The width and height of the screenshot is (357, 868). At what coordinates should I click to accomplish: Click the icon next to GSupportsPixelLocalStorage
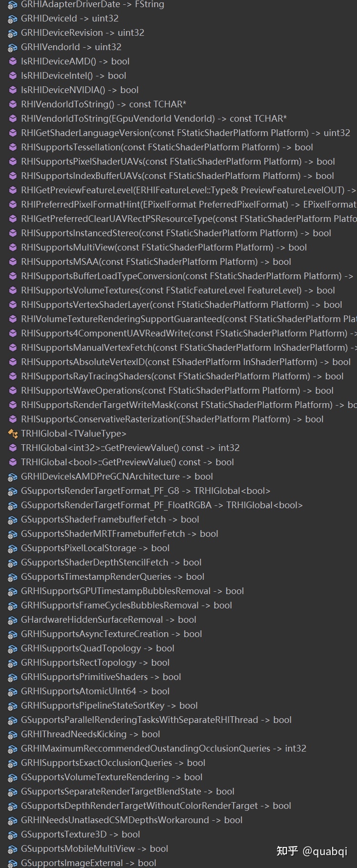coord(12,548)
